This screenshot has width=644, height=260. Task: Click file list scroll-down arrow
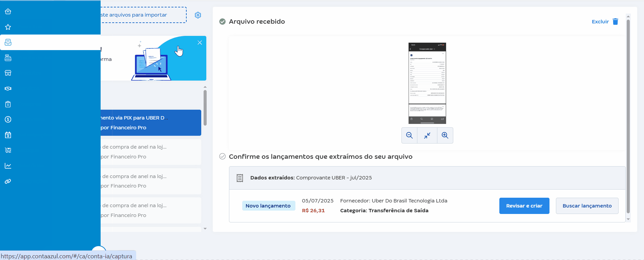coord(205,229)
